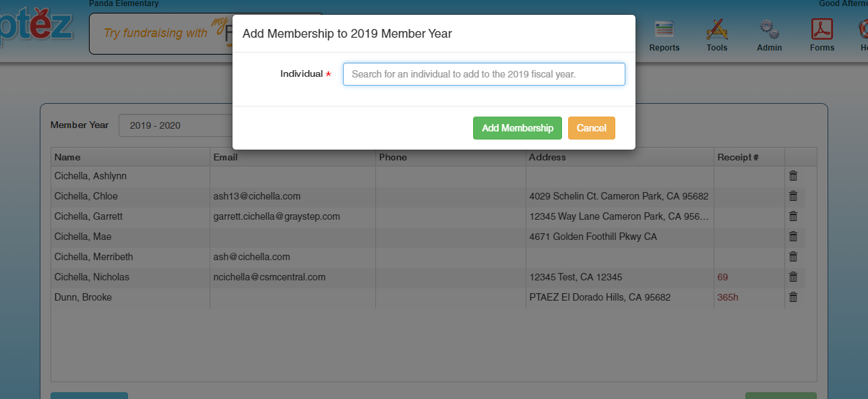
Task: Open receipt 69 link
Action: [722, 277]
